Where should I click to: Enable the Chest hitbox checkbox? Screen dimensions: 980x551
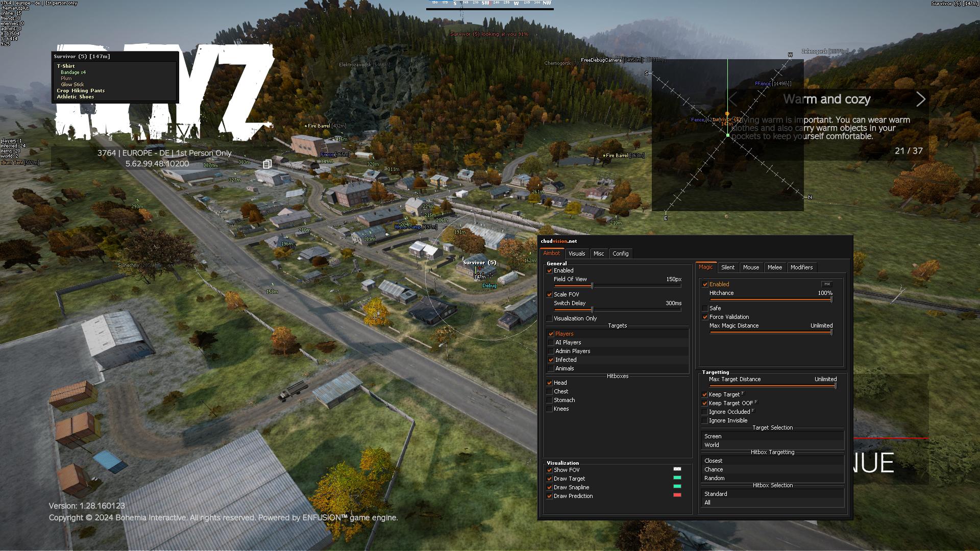point(550,391)
